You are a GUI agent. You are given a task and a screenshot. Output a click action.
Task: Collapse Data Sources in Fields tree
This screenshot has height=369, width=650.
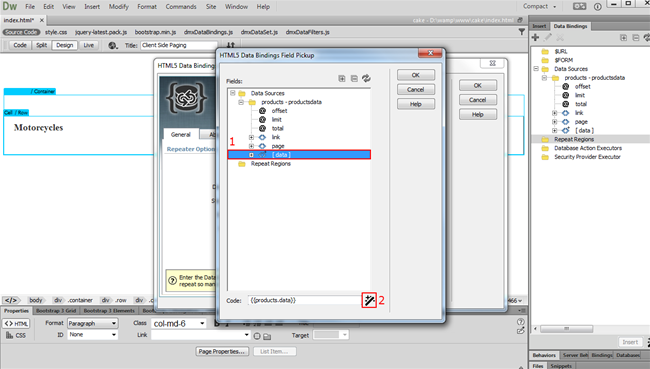(x=233, y=93)
